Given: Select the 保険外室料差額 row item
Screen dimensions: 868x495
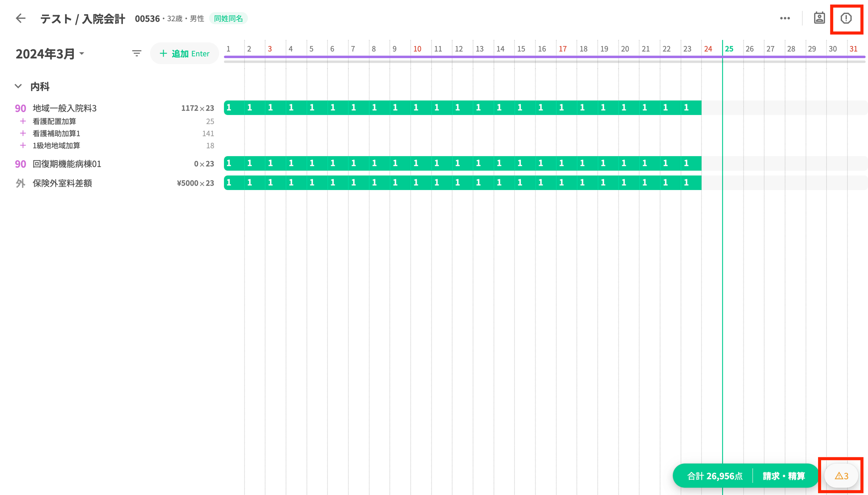Looking at the screenshot, I should 62,184.
